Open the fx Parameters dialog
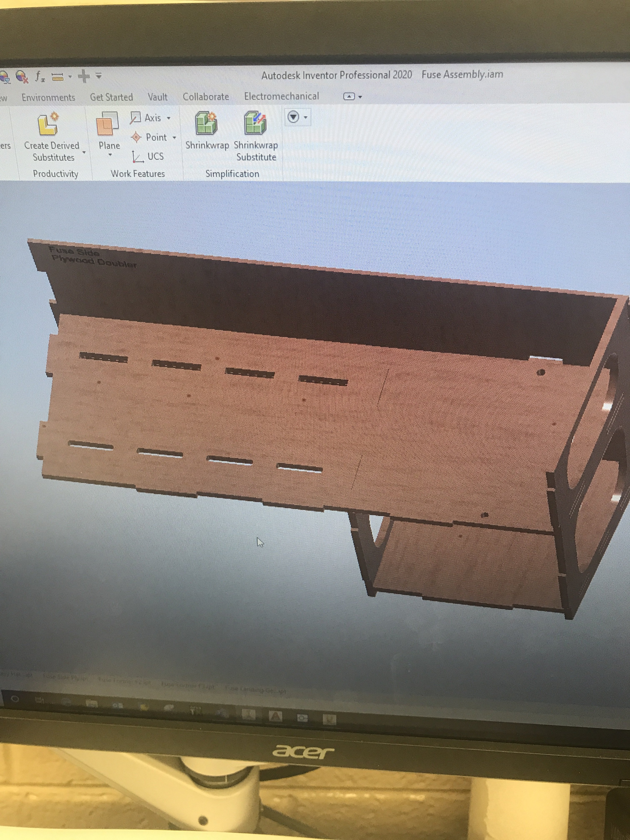Image resolution: width=630 pixels, height=840 pixels. coord(40,76)
